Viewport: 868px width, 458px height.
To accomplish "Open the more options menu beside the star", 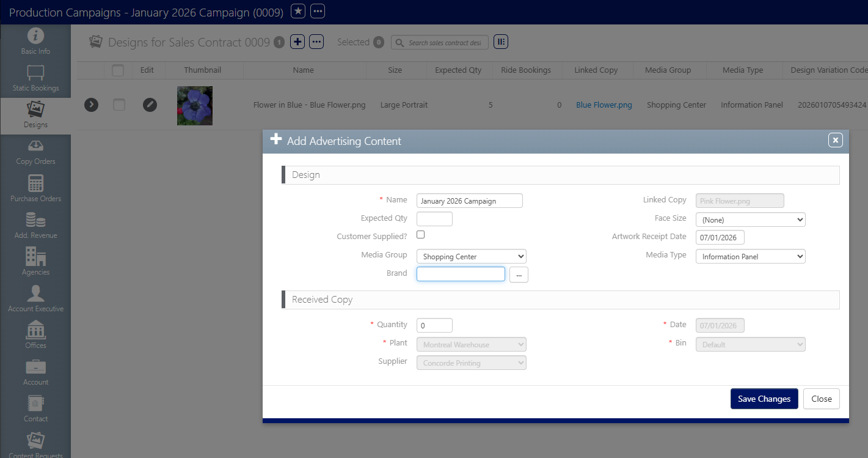I will coord(318,11).
